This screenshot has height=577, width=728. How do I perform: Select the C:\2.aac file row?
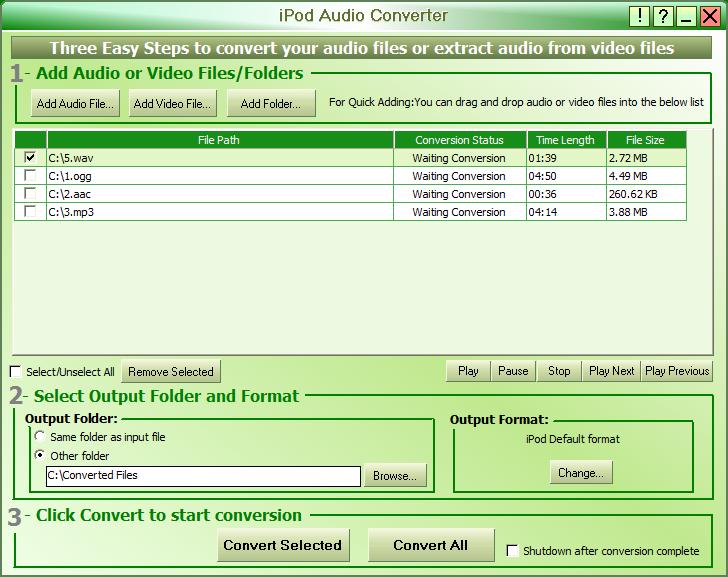click(350, 194)
